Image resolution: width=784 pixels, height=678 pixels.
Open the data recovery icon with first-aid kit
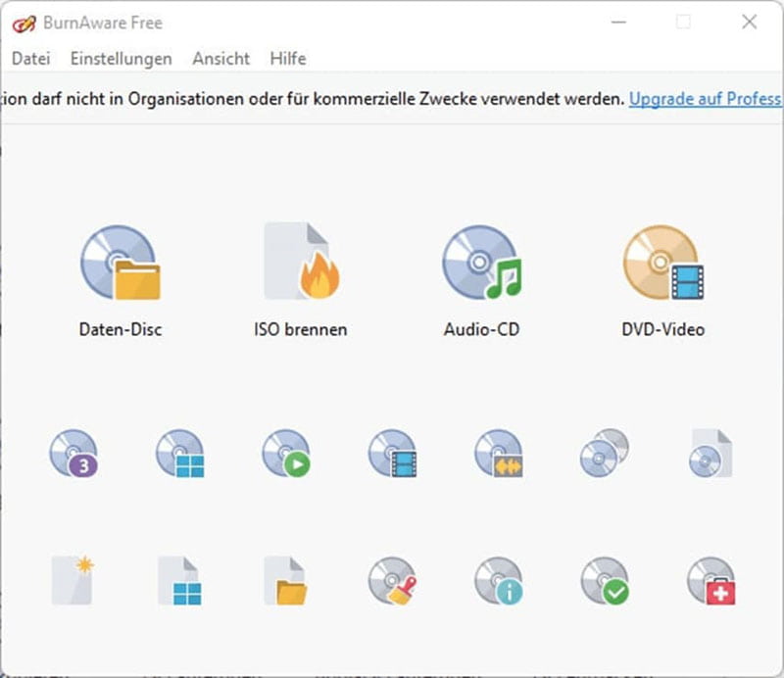click(711, 580)
